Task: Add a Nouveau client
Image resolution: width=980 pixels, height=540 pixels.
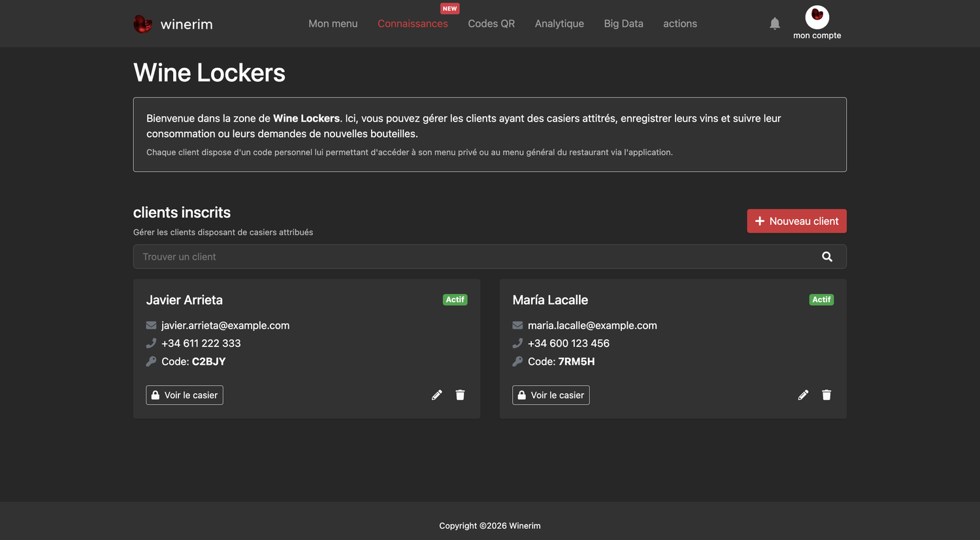Action: tap(797, 221)
